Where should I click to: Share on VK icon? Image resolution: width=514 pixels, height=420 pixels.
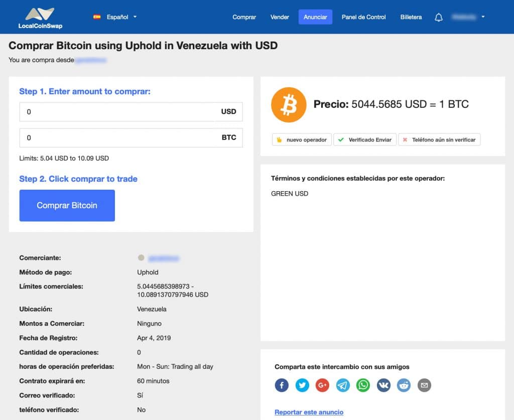pyautogui.click(x=383, y=385)
